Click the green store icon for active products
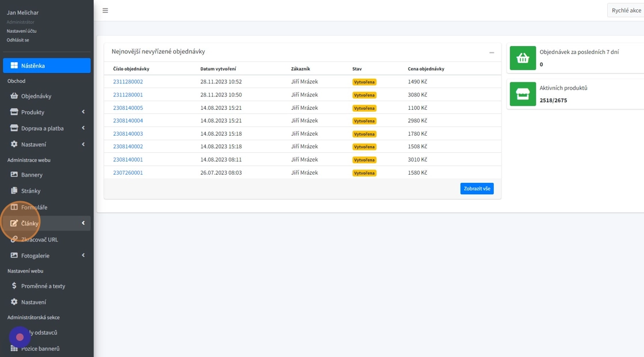The height and width of the screenshot is (357, 644). tap(523, 94)
